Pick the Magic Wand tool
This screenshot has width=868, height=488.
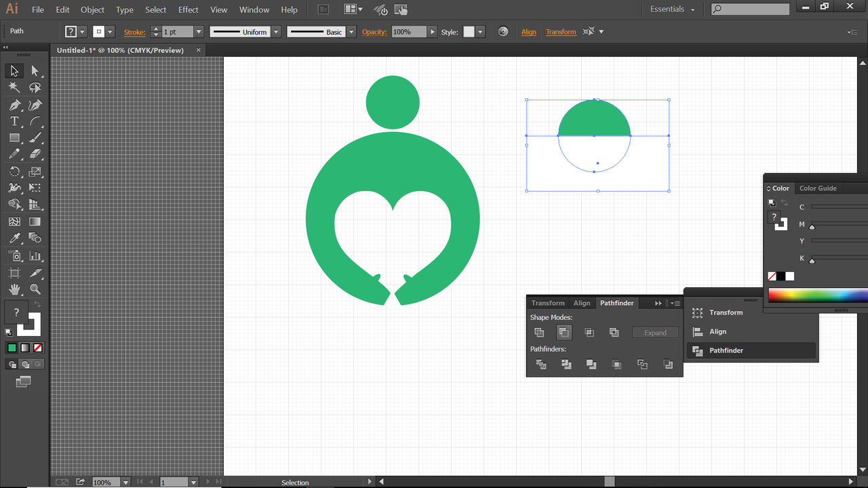point(14,87)
